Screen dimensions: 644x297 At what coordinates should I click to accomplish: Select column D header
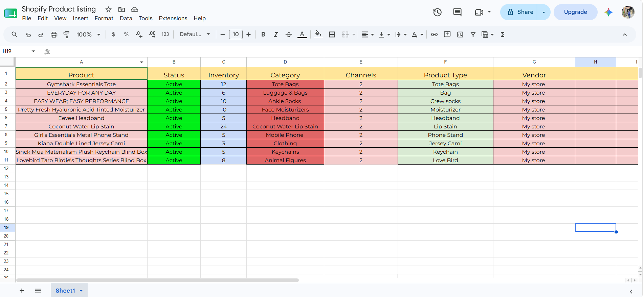(285, 62)
